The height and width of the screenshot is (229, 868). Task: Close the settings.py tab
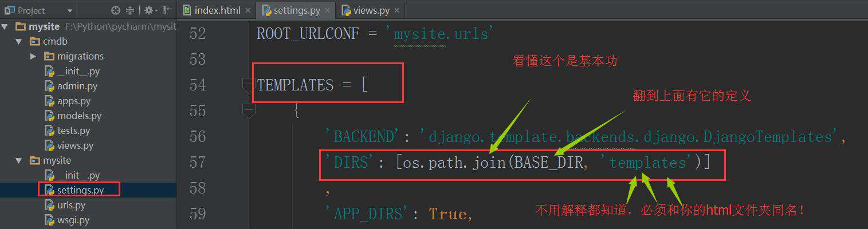click(x=328, y=10)
